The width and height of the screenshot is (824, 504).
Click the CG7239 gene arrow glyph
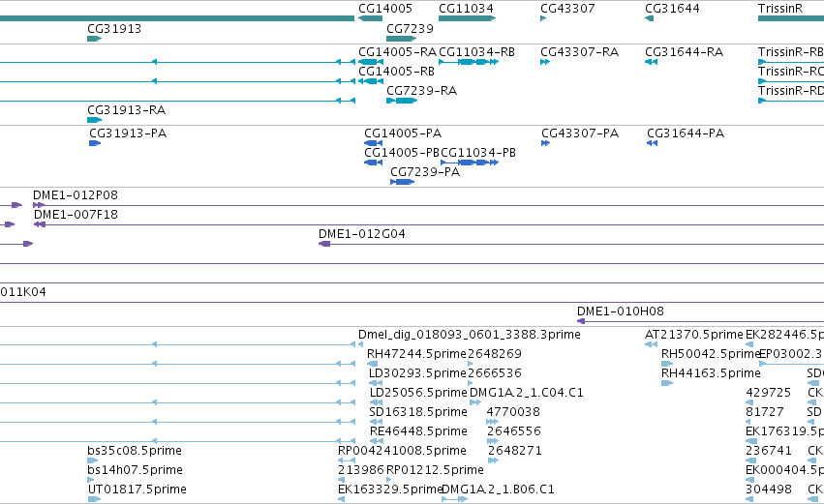coord(402,39)
